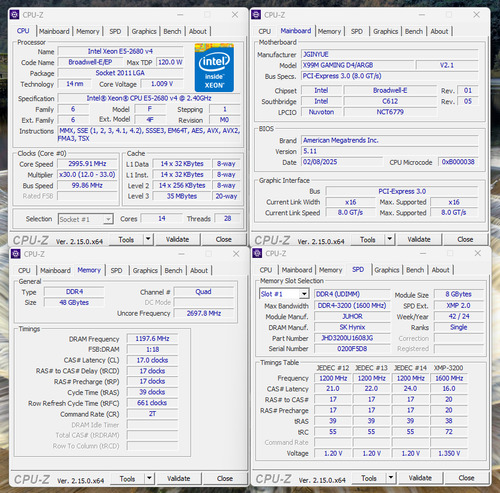The height and width of the screenshot is (493, 500).
Task: Click Close button in the Mainboard window
Action: [465, 239]
